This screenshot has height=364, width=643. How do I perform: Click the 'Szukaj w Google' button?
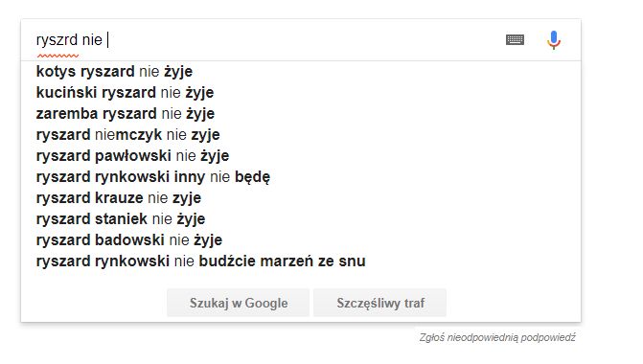pos(239,303)
